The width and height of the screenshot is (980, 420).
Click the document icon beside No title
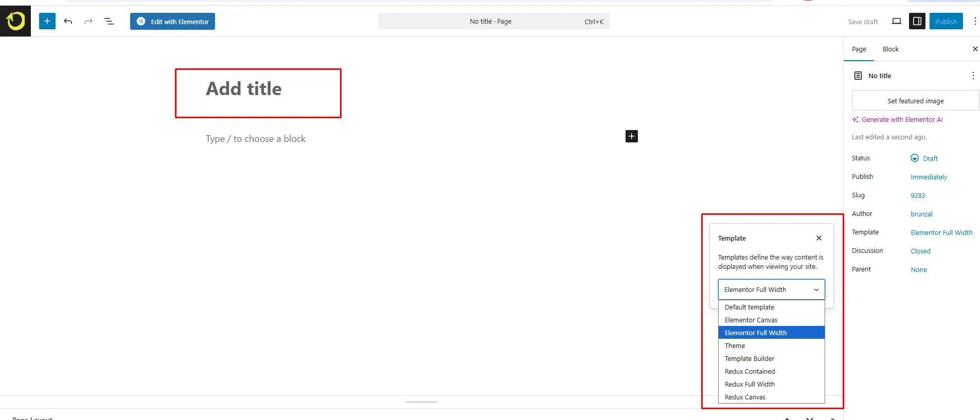858,76
